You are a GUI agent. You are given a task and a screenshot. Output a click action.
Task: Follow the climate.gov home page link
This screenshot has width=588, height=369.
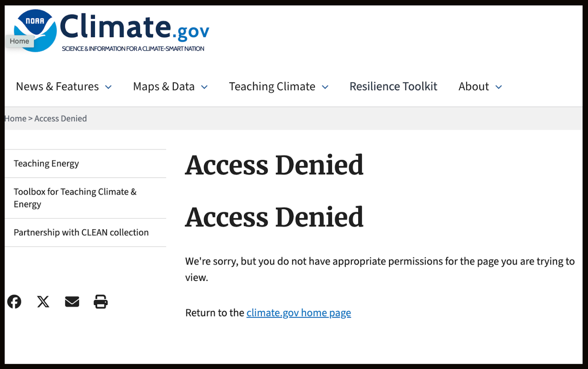pos(299,313)
